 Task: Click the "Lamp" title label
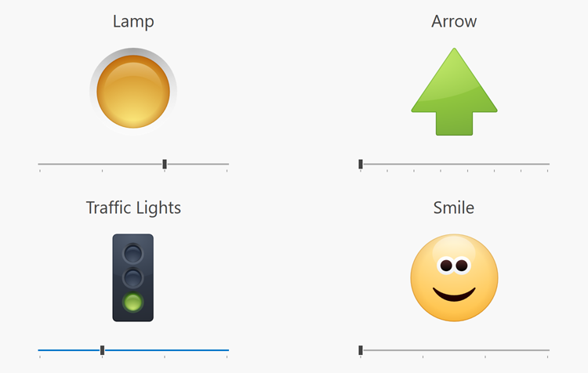pyautogui.click(x=133, y=21)
